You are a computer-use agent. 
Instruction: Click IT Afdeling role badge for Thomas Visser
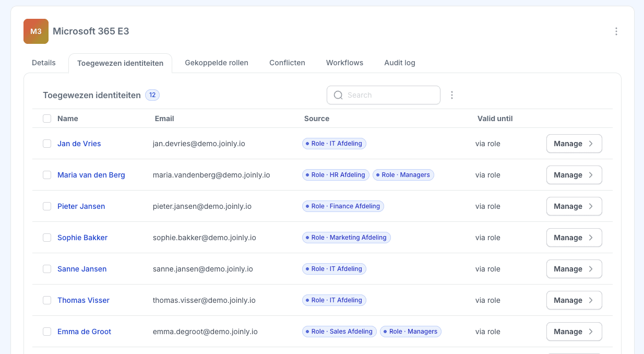334,300
